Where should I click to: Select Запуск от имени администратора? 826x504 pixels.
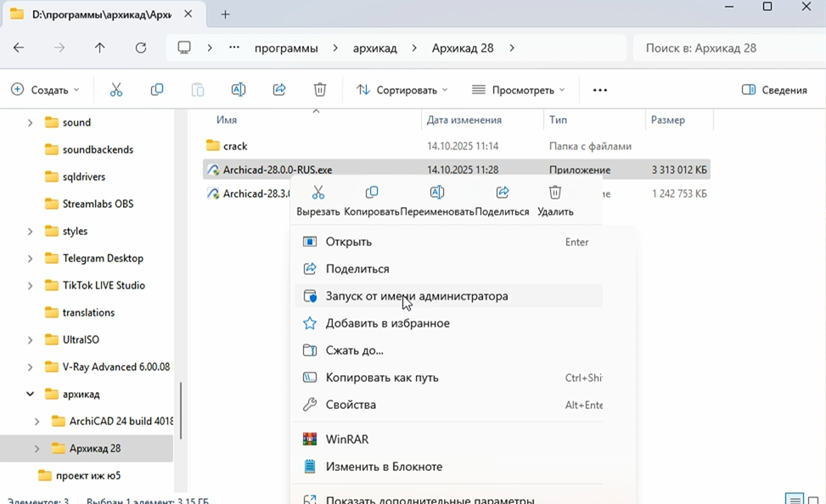point(448,296)
